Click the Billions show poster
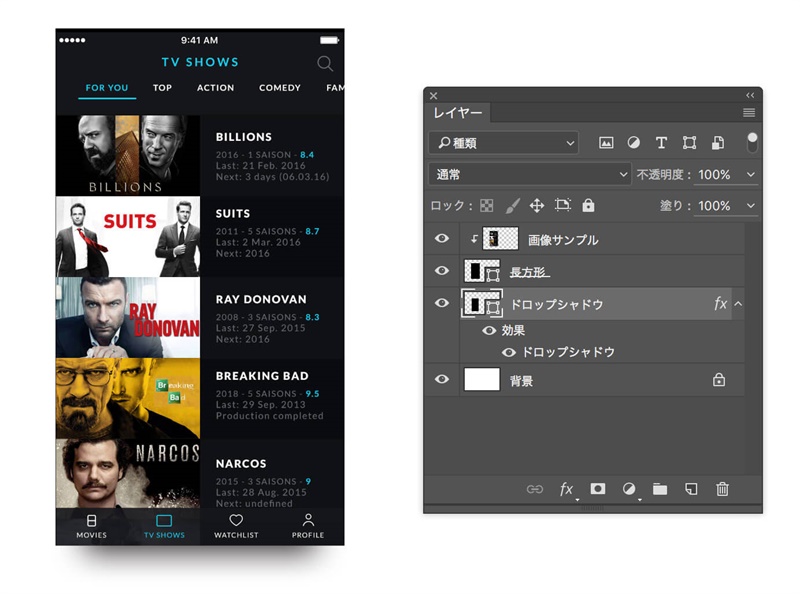This screenshot has width=800, height=594. pyautogui.click(x=128, y=155)
